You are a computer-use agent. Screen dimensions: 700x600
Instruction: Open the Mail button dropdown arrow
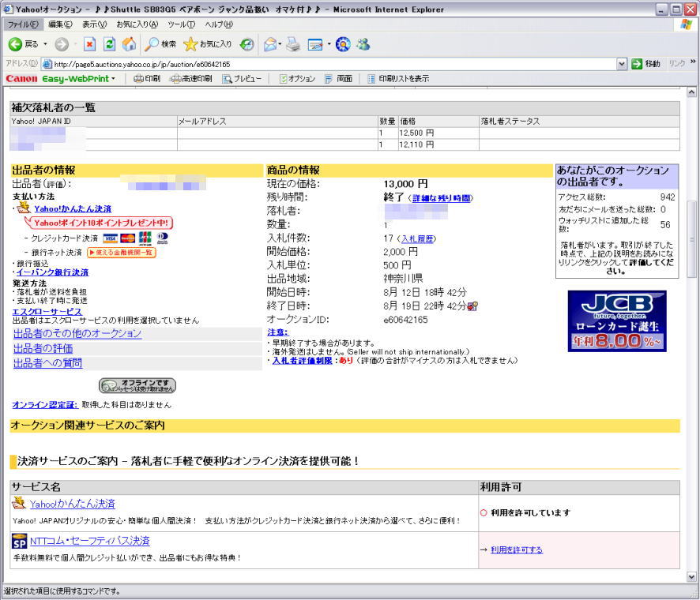pos(280,43)
